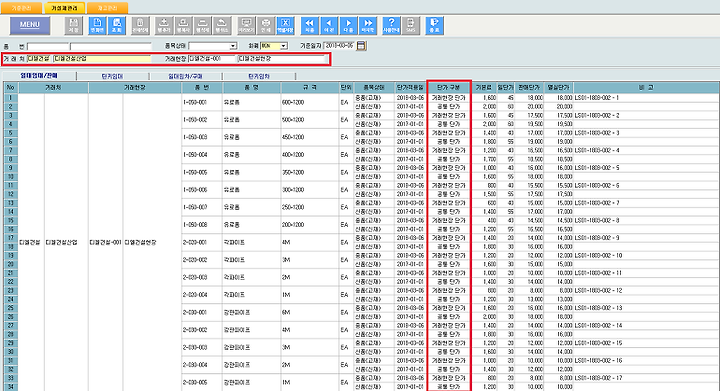
Task: Click the SMS toolbar icon
Action: 411,25
